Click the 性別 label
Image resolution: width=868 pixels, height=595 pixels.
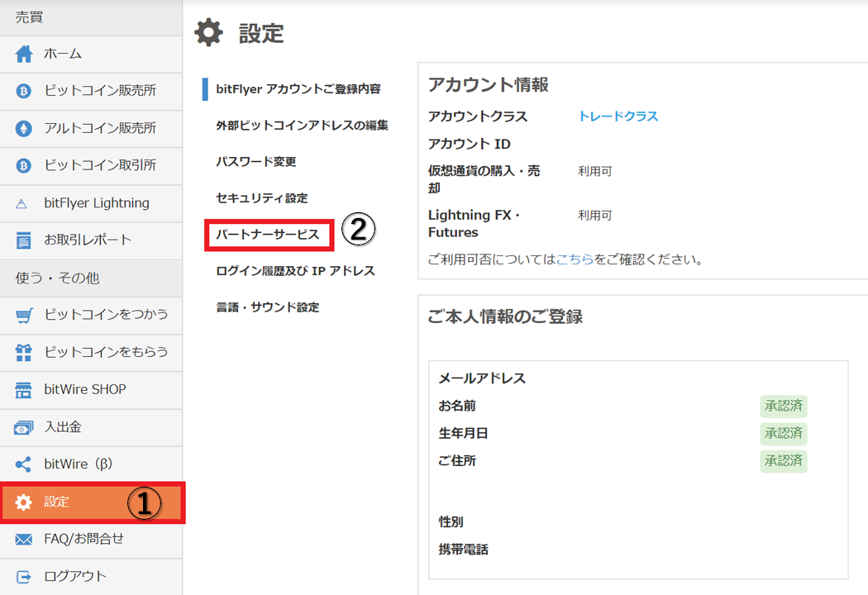(x=451, y=522)
